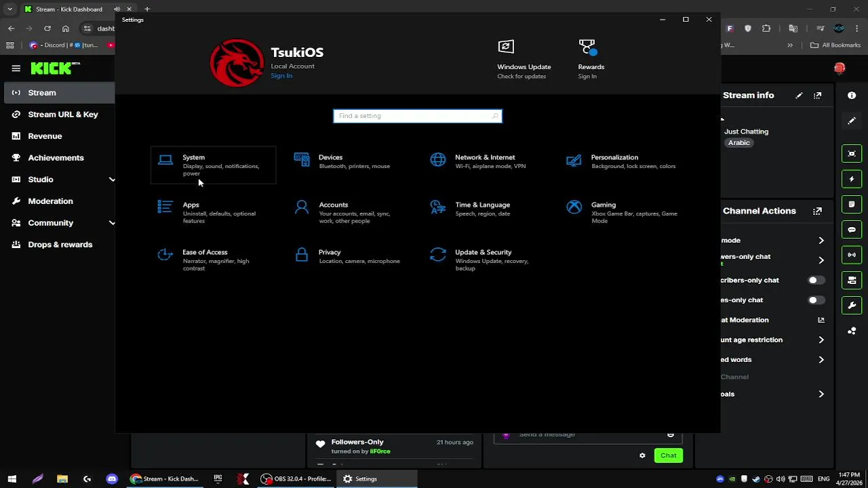
Task: Open Kick hamburger menu
Action: [16, 68]
